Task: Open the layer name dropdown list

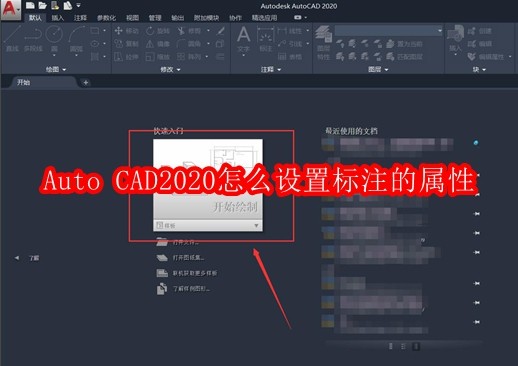Action: click(389, 31)
